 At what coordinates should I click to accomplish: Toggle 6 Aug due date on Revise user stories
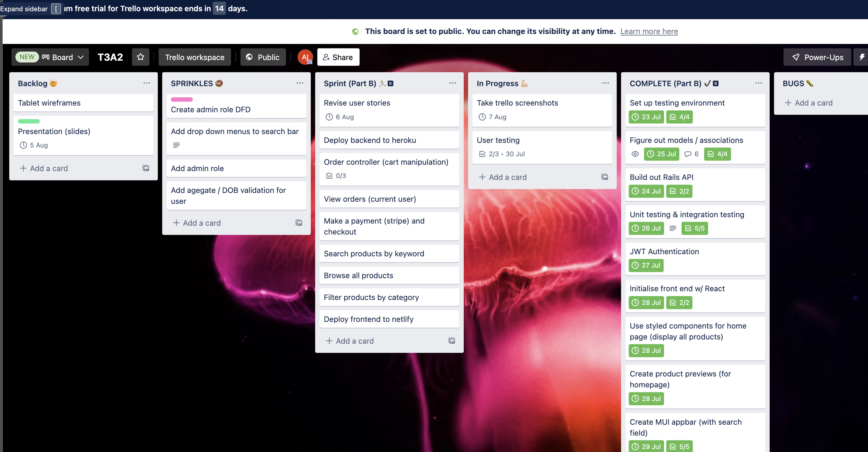tap(340, 117)
